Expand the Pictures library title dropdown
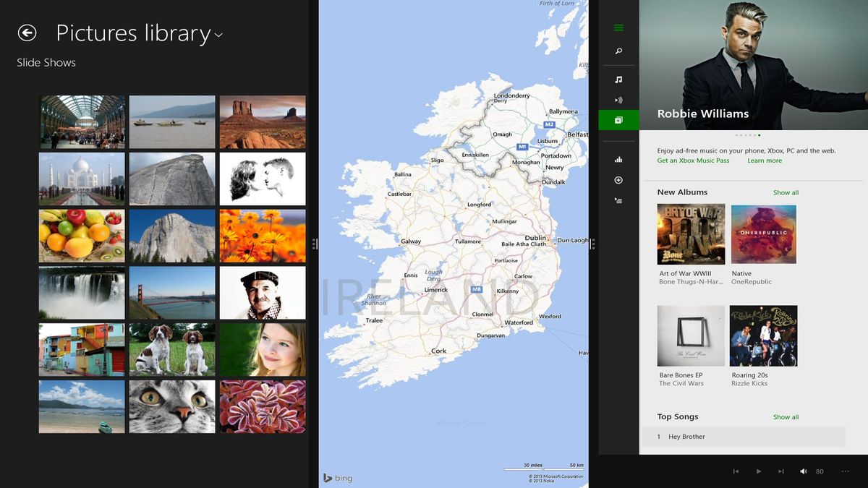Screen dimensions: 868x488 [x=218, y=34]
